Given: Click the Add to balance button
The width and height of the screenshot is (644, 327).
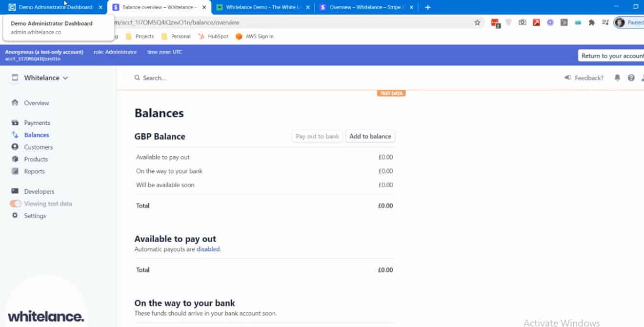Looking at the screenshot, I should 370,137.
